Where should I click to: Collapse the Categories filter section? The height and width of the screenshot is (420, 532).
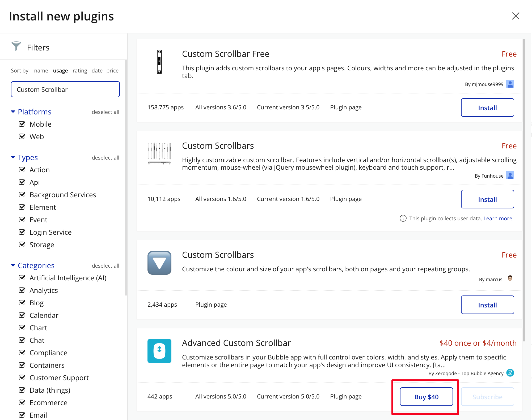click(x=13, y=265)
